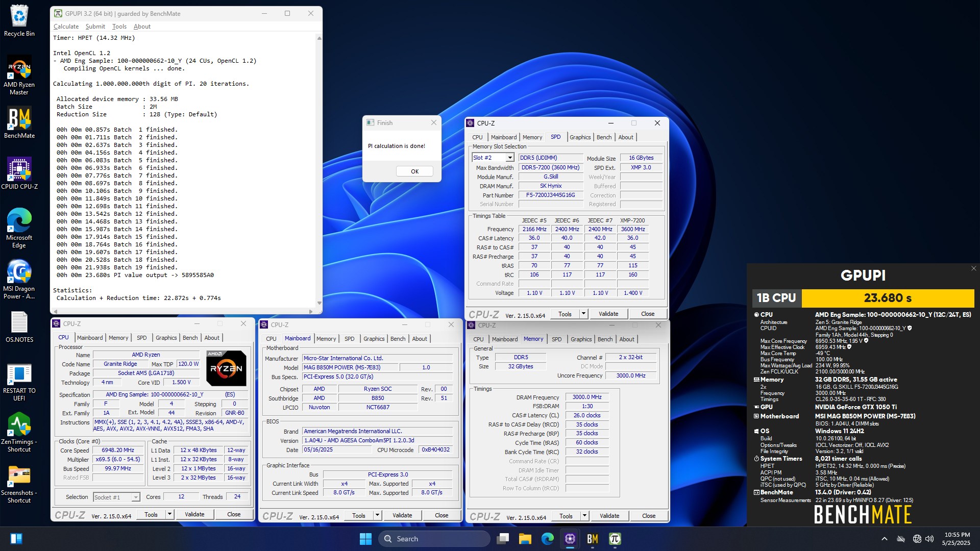Click the Ryzen logo in CPU-Z
This screenshot has width=980, height=551.
(x=226, y=368)
